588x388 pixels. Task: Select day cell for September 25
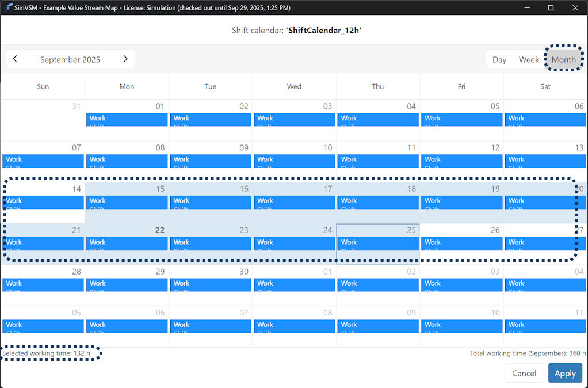pyautogui.click(x=377, y=257)
